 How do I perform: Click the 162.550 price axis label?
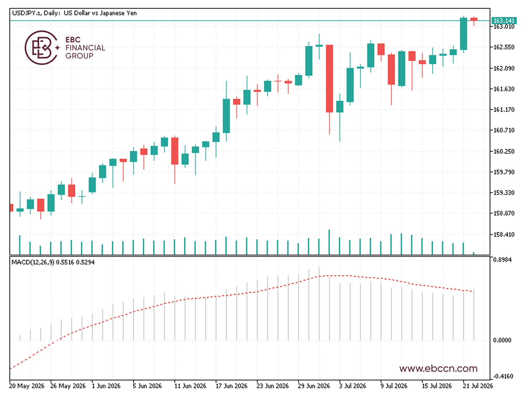coord(504,47)
